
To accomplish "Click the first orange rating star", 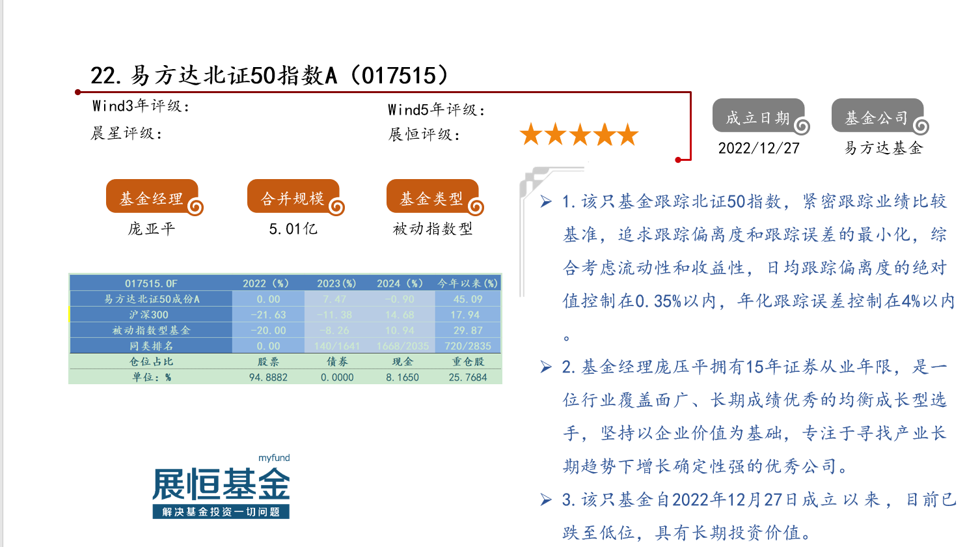I will (x=531, y=135).
